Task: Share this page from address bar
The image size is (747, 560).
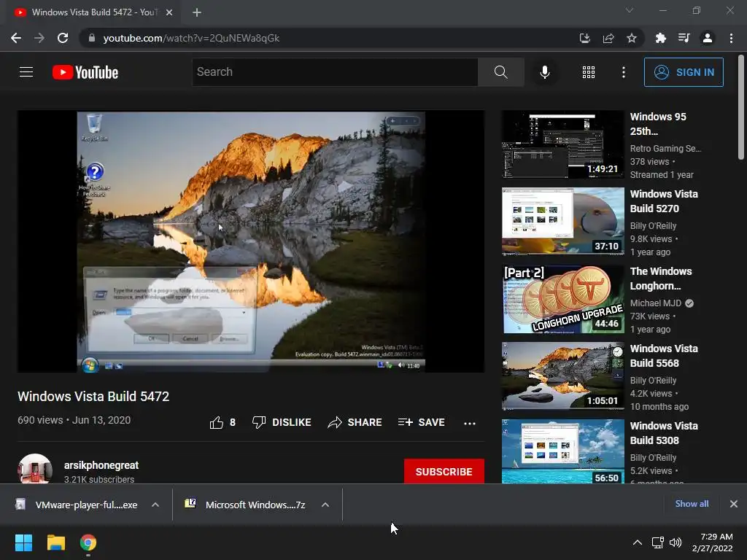Action: click(608, 38)
